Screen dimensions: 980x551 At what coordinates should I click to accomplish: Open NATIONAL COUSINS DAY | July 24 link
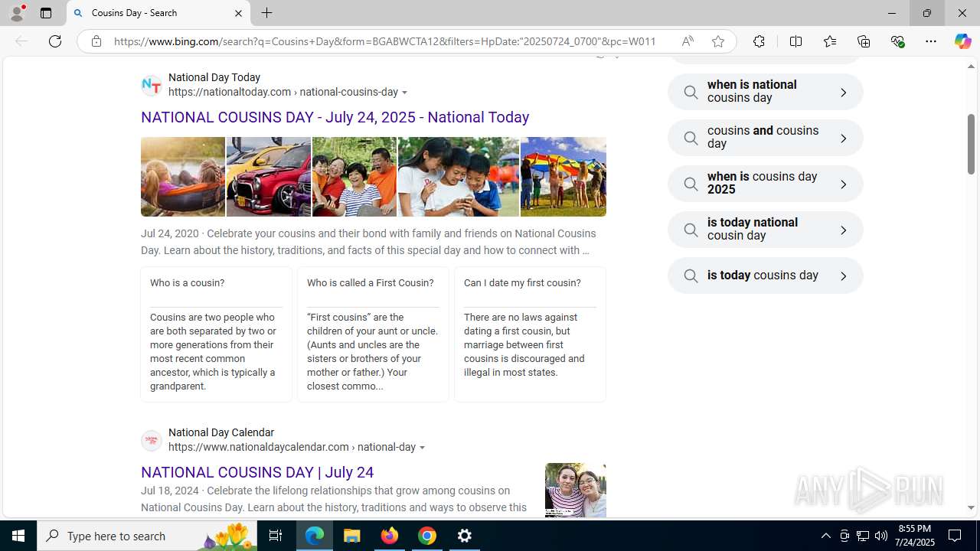pyautogui.click(x=257, y=472)
